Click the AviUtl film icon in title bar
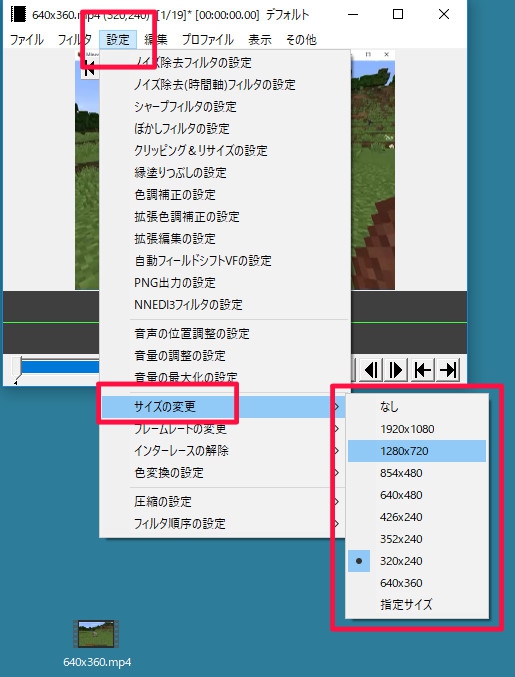This screenshot has height=677, width=515. coord(19,14)
